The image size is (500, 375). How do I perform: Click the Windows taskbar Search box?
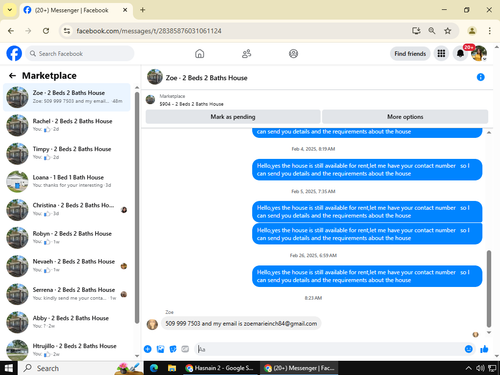tap(81, 368)
